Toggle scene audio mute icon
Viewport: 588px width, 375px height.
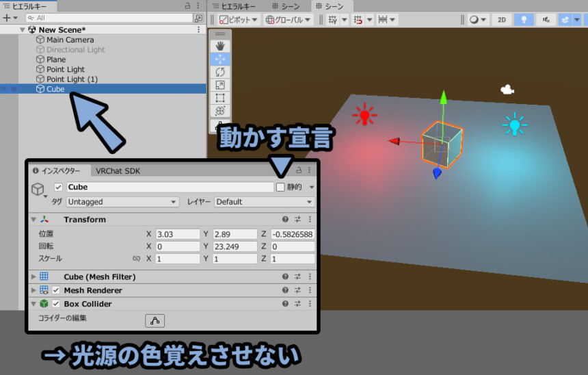click(546, 20)
